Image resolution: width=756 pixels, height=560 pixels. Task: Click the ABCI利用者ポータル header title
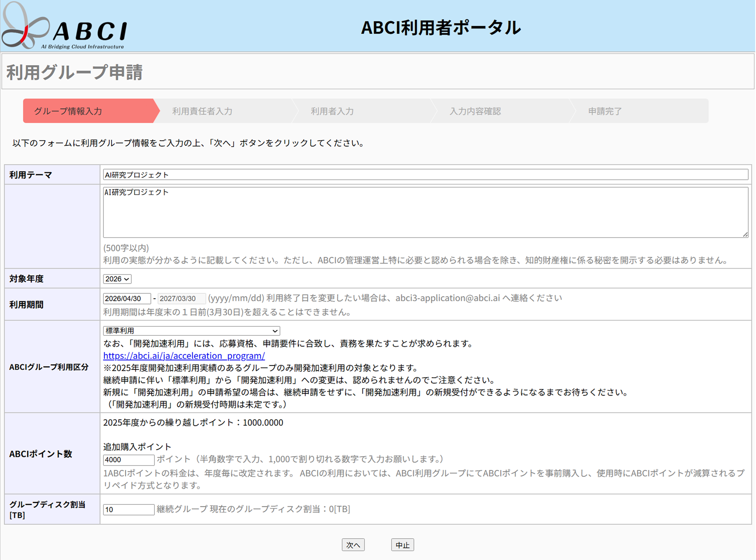pyautogui.click(x=441, y=27)
